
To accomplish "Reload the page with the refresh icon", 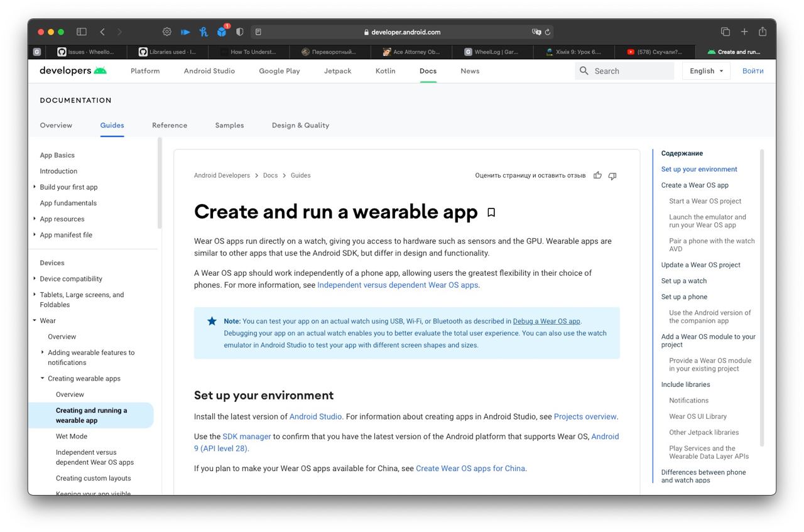I will [x=548, y=32].
